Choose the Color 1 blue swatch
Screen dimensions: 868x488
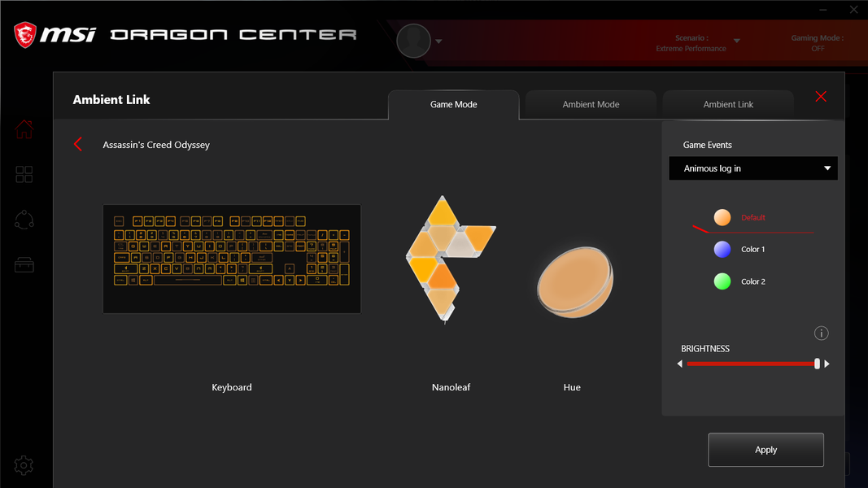[722, 250]
